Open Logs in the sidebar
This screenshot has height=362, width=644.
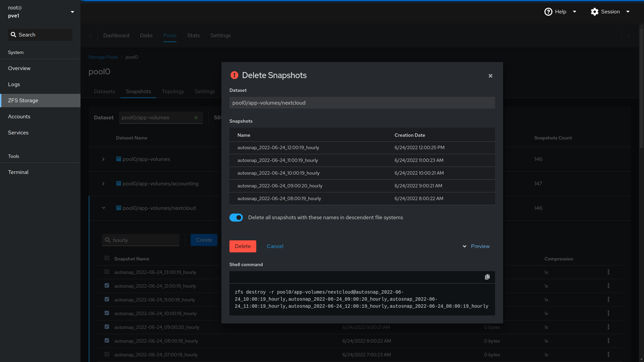40,84
